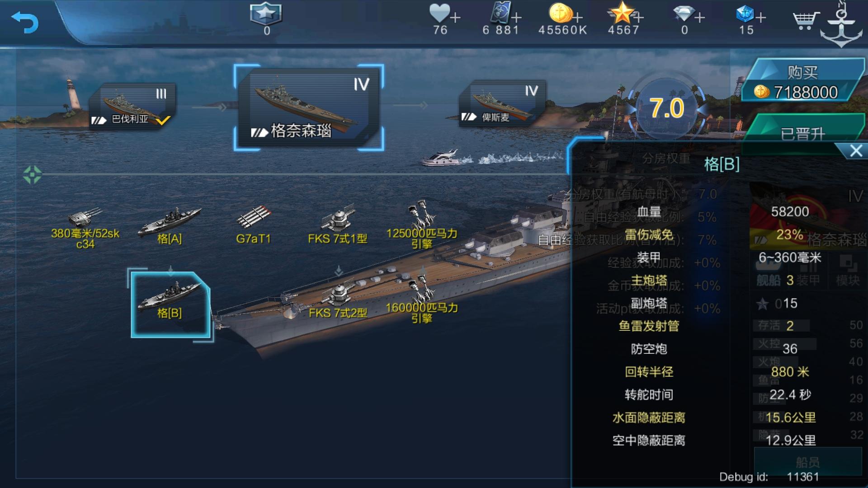
Task: Open the shop cart icon
Action: (x=806, y=20)
